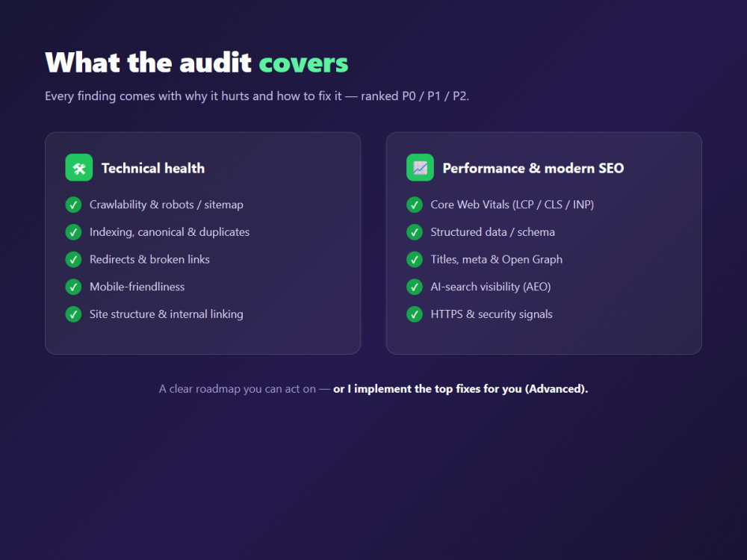Click the 'HTTPS & security signals' text

tap(492, 314)
